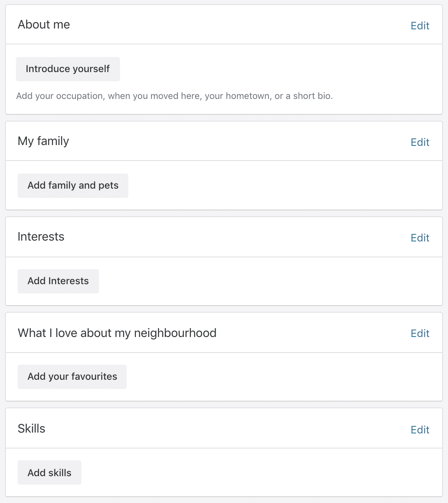Begin adding pets under My family
The width and height of the screenshot is (448, 503).
(x=73, y=185)
